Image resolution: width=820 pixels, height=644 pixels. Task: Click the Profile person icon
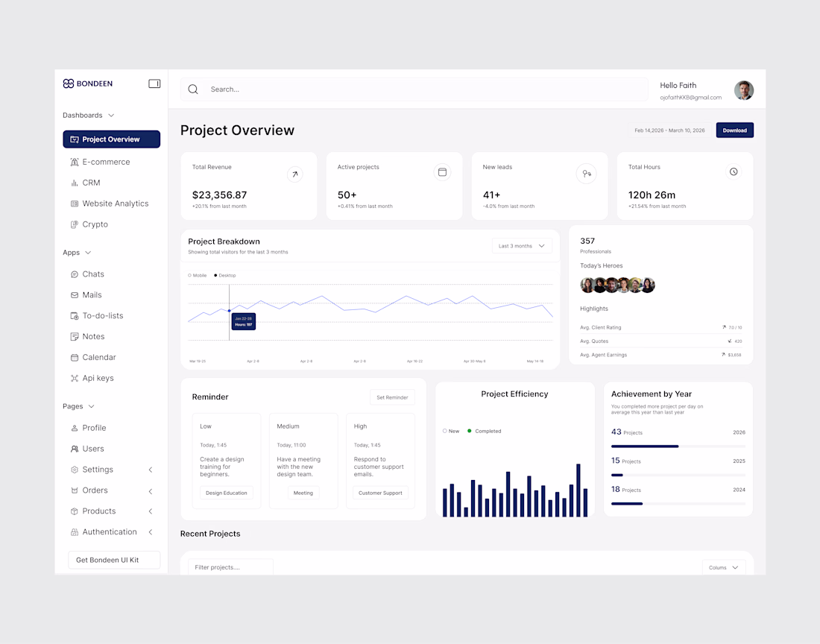click(x=75, y=428)
